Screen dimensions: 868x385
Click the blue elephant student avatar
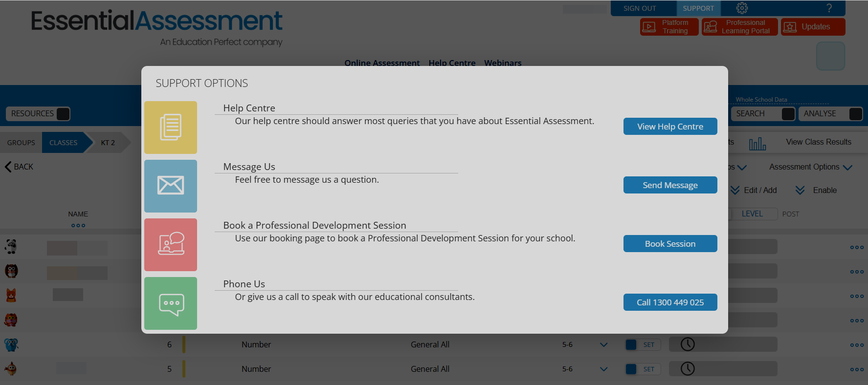(x=11, y=344)
